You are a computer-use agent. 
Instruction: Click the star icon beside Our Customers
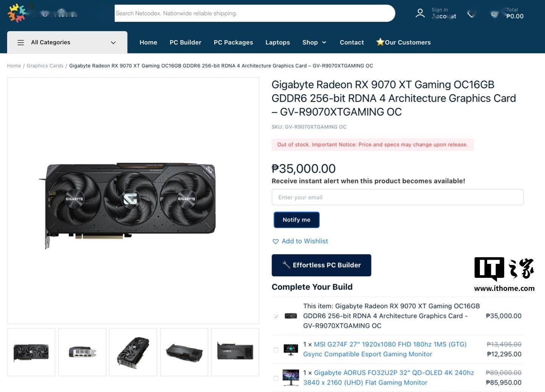[x=380, y=42]
